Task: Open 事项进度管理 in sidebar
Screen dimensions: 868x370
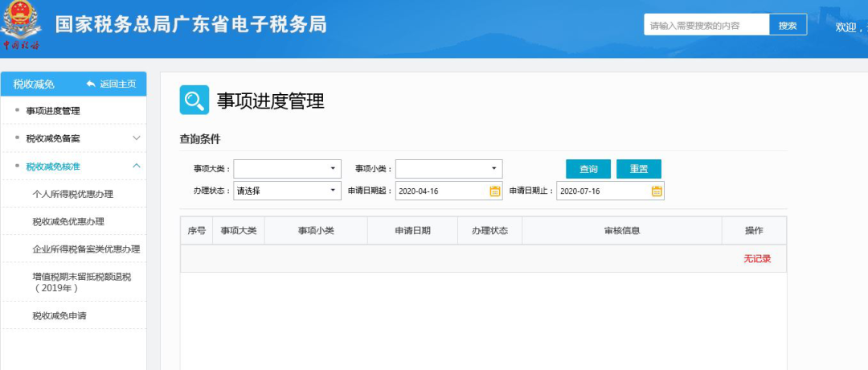Action: click(53, 111)
